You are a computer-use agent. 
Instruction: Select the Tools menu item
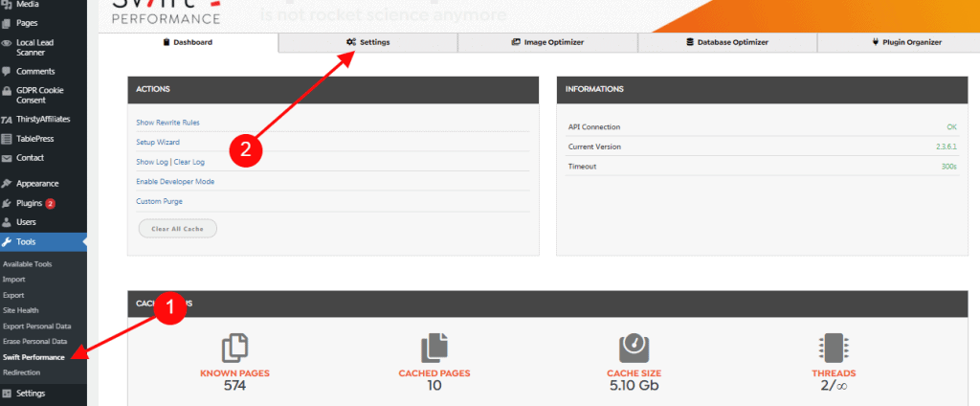[x=44, y=242]
